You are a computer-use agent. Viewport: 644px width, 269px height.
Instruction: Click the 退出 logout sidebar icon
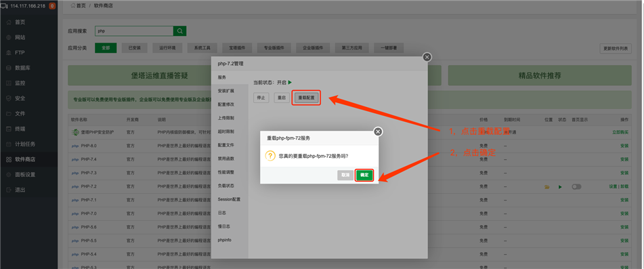click(x=9, y=190)
